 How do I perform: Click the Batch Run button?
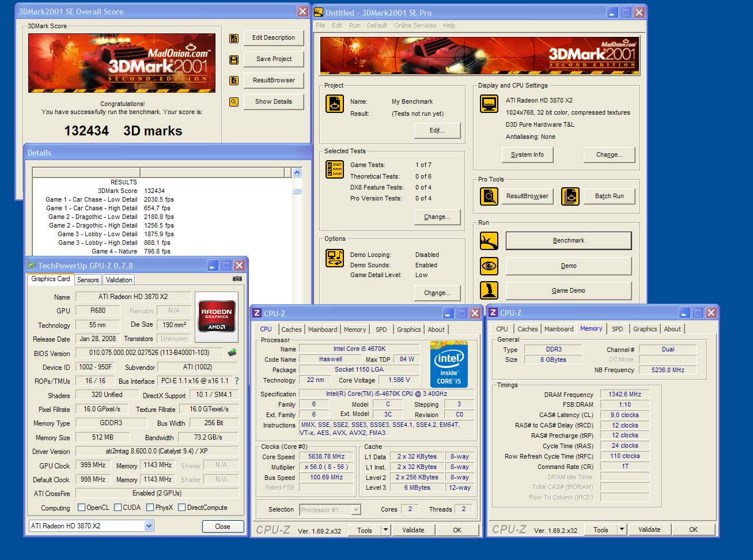click(610, 196)
